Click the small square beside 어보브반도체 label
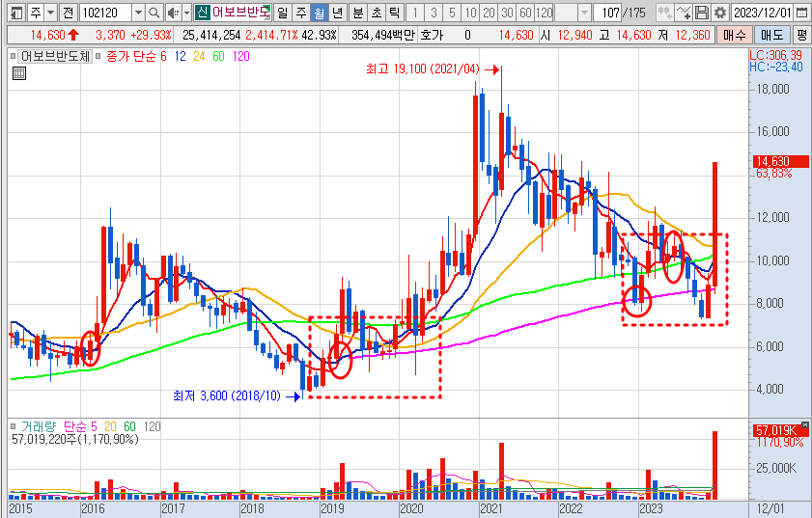 pos(13,56)
